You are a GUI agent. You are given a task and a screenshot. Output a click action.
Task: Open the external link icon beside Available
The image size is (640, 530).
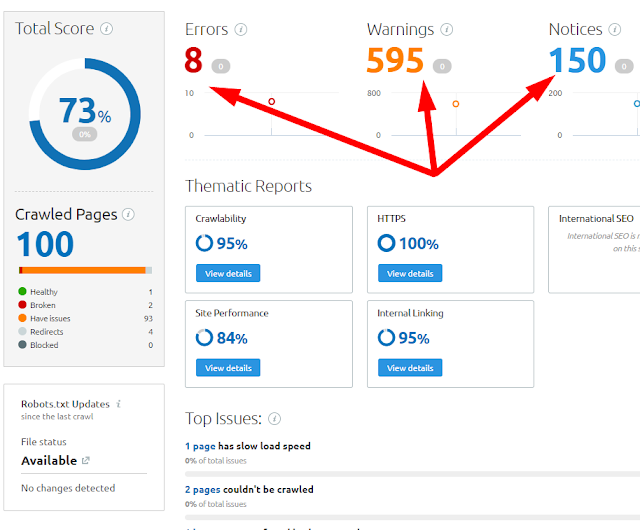86,461
